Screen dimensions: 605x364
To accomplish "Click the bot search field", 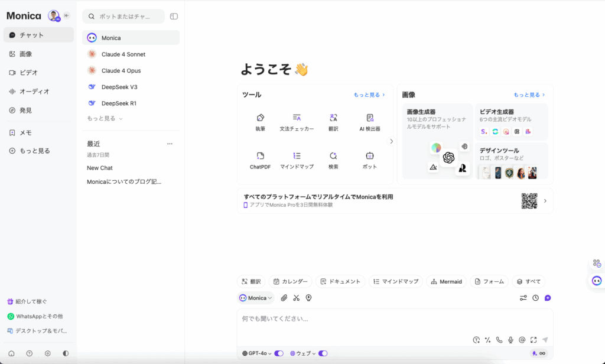I will [x=123, y=16].
